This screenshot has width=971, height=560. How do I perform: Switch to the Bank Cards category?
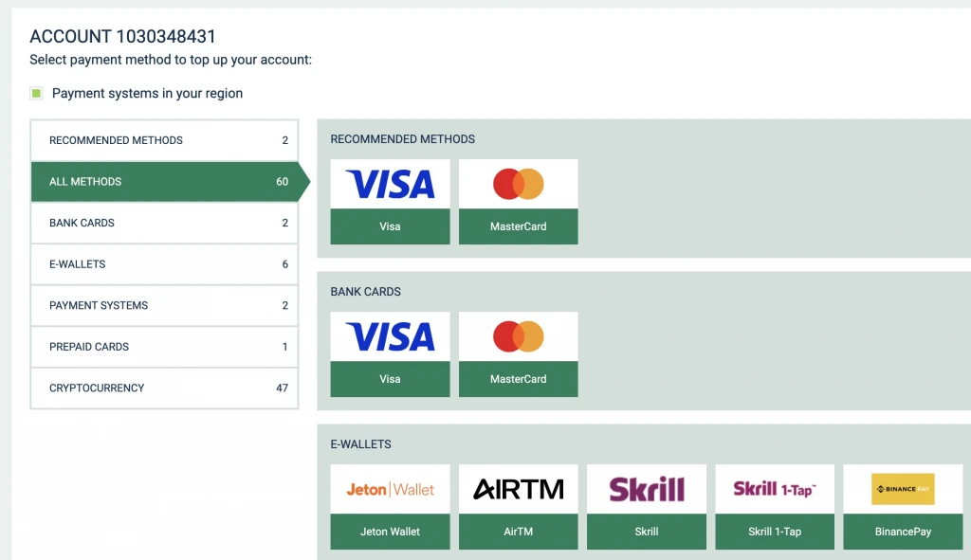click(164, 223)
